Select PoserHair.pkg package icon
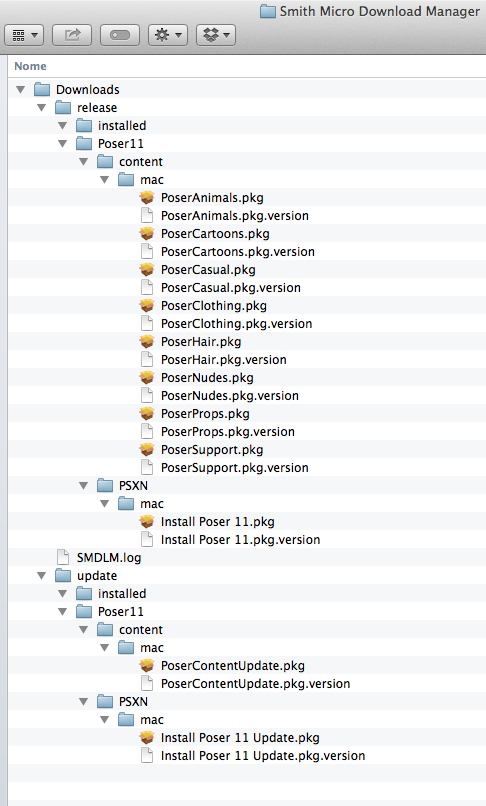486x806 pixels. coord(147,341)
